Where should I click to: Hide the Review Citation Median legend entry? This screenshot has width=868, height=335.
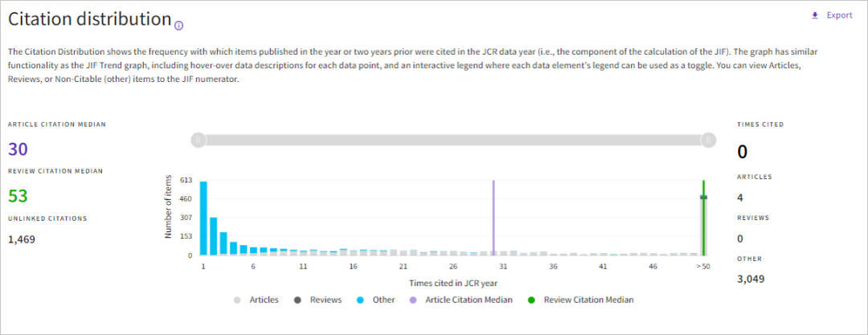(582, 300)
